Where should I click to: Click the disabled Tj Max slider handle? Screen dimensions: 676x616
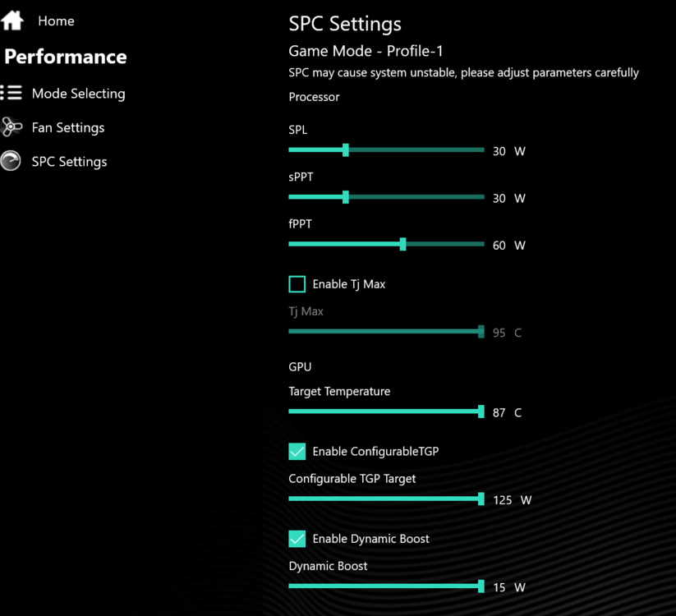point(481,332)
